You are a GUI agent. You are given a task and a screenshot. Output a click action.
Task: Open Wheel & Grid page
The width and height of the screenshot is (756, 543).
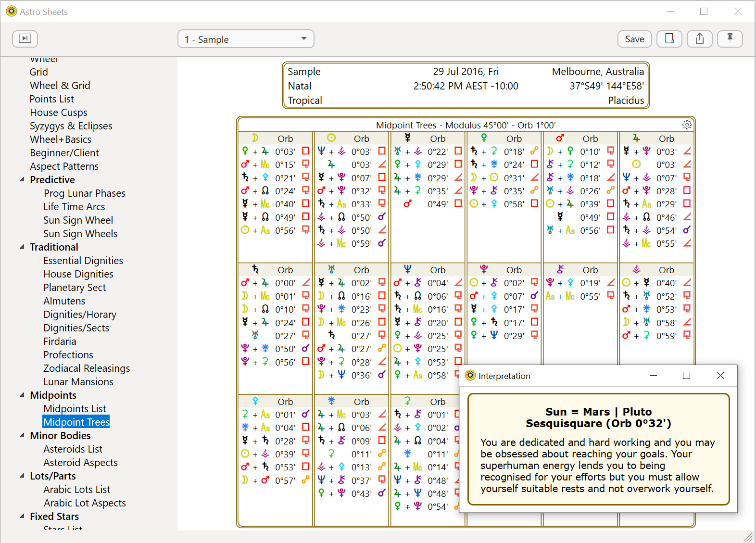(x=60, y=86)
